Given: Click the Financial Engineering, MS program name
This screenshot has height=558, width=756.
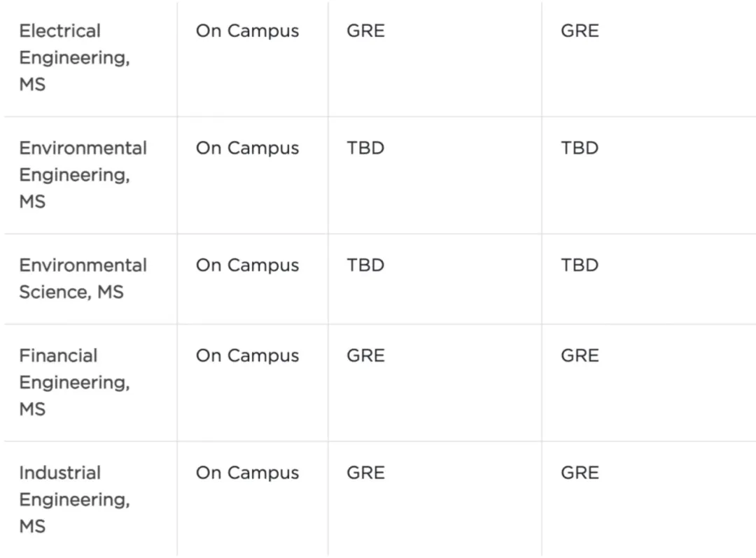Looking at the screenshot, I should 74,382.
